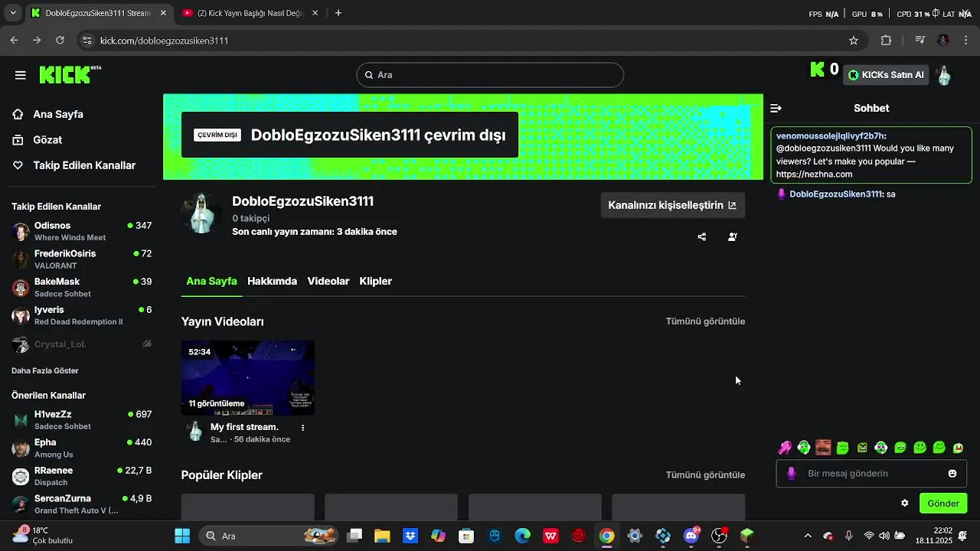Screen dimensions: 980x551
Task: Open H1vezZz recommended channel
Action: (81, 419)
